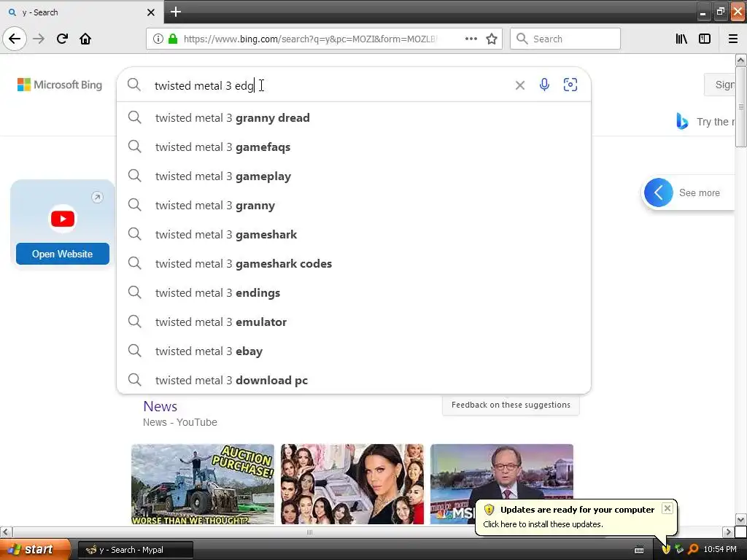The height and width of the screenshot is (560, 747).
Task: Close the 'y - Search' tab
Action: [x=150, y=12]
